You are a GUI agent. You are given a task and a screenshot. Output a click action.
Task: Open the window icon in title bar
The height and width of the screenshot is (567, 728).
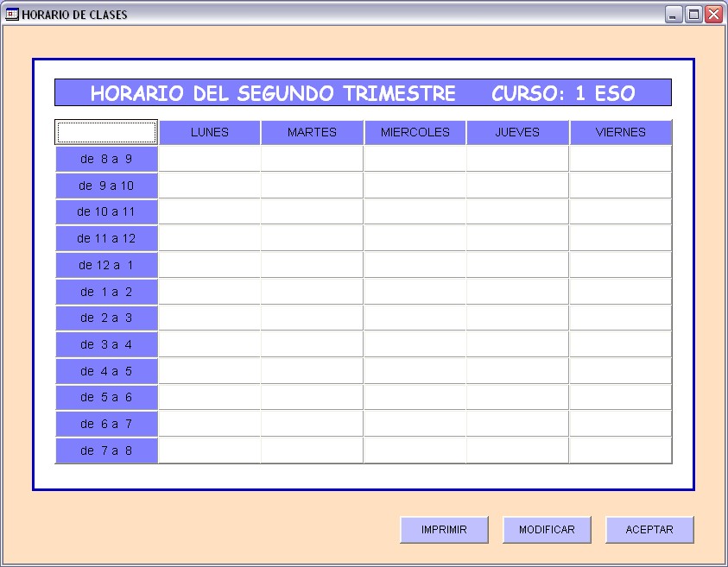click(x=11, y=15)
